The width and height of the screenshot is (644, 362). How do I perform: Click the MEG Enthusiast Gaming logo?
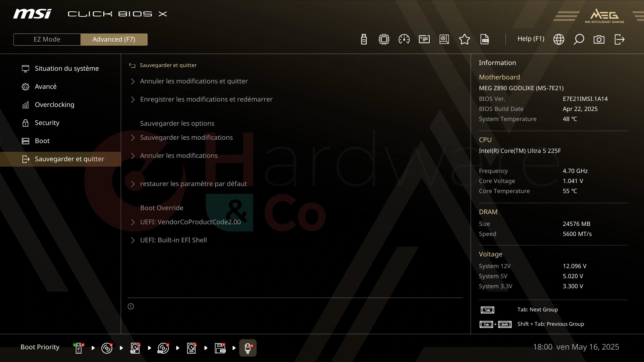click(x=604, y=16)
